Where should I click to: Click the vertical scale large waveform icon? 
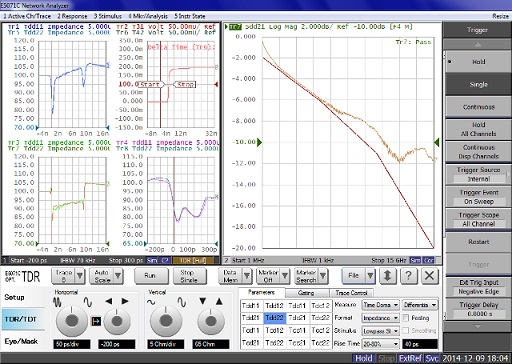182,302
